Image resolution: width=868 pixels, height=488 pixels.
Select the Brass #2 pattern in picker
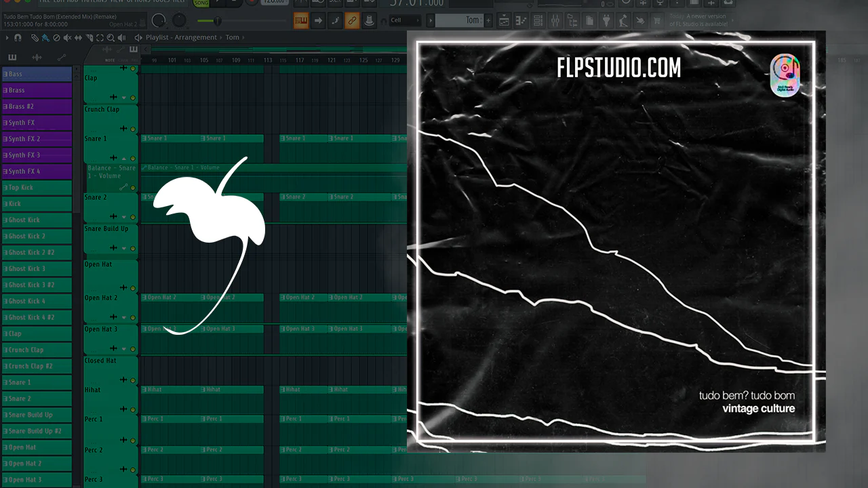[x=37, y=106]
